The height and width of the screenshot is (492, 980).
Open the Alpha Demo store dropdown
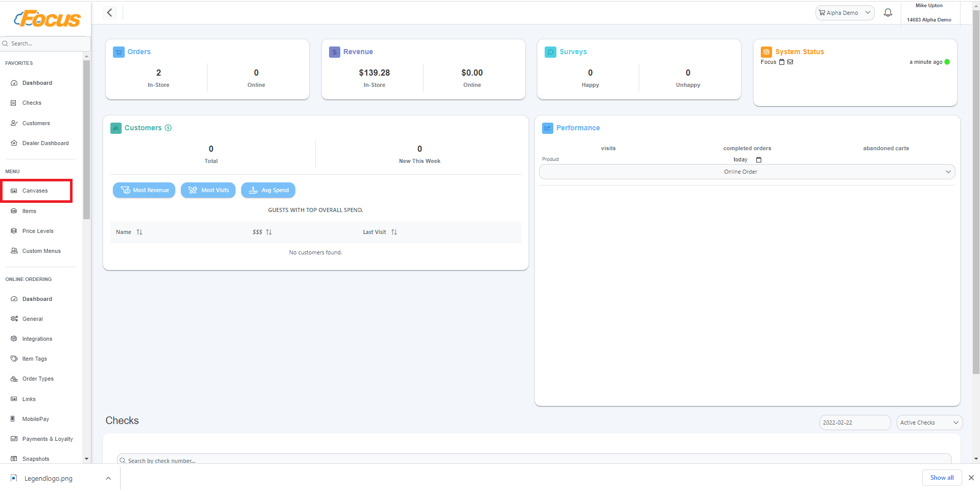(x=844, y=13)
